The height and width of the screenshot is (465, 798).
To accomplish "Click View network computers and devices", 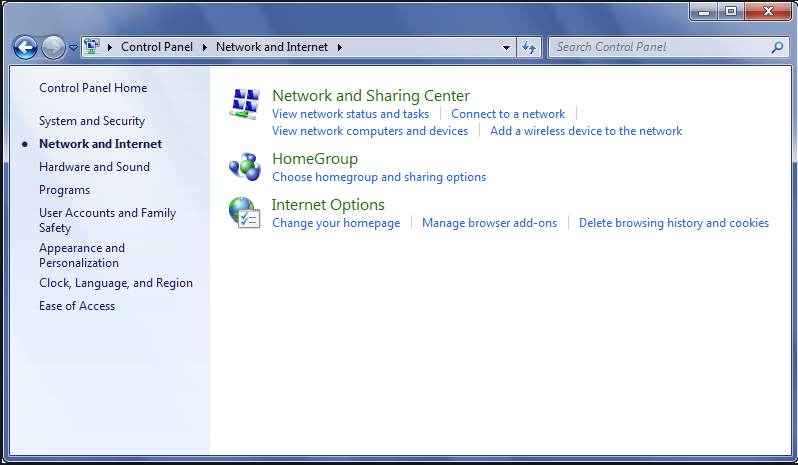I will 370,131.
